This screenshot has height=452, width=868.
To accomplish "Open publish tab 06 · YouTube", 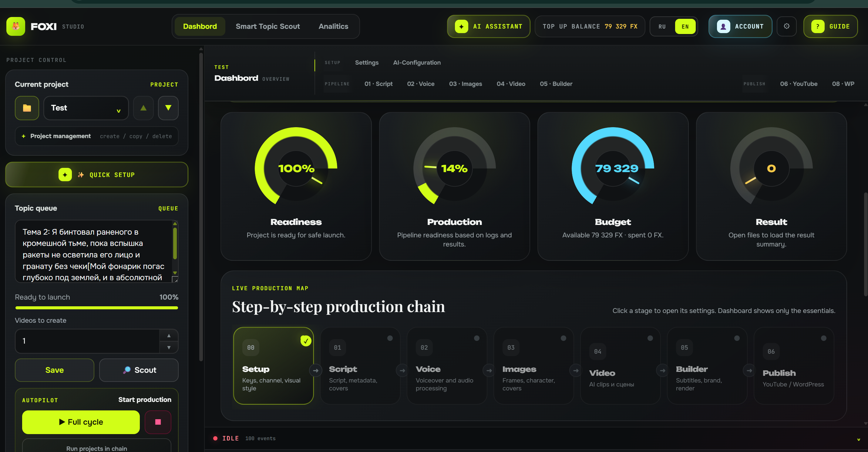I will (799, 84).
